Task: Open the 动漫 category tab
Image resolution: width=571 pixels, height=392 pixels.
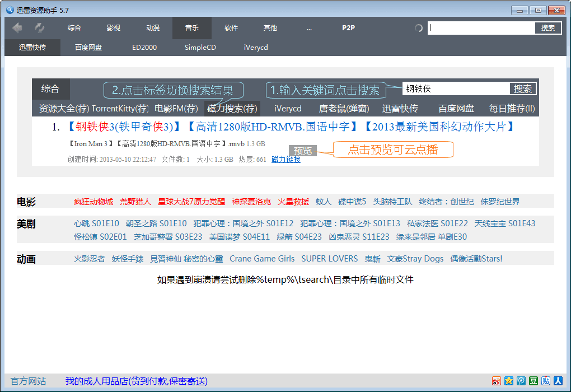Action: (153, 27)
